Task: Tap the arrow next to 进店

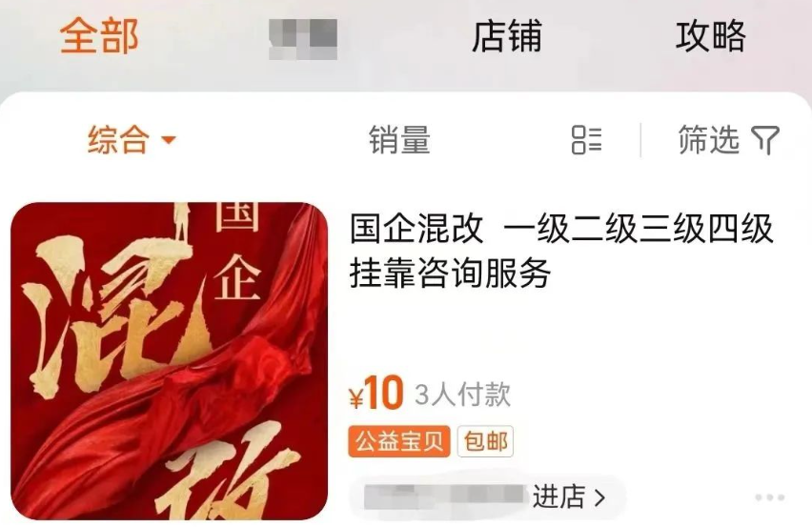Action: point(599,498)
